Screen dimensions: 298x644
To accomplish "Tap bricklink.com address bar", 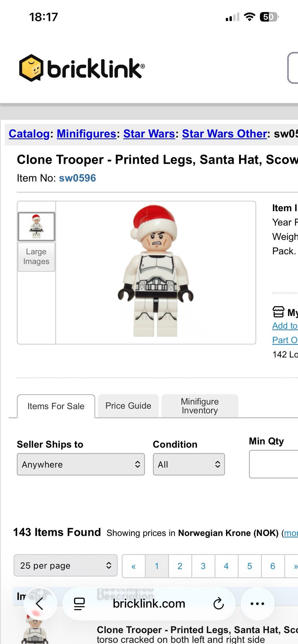I will [x=149, y=604].
